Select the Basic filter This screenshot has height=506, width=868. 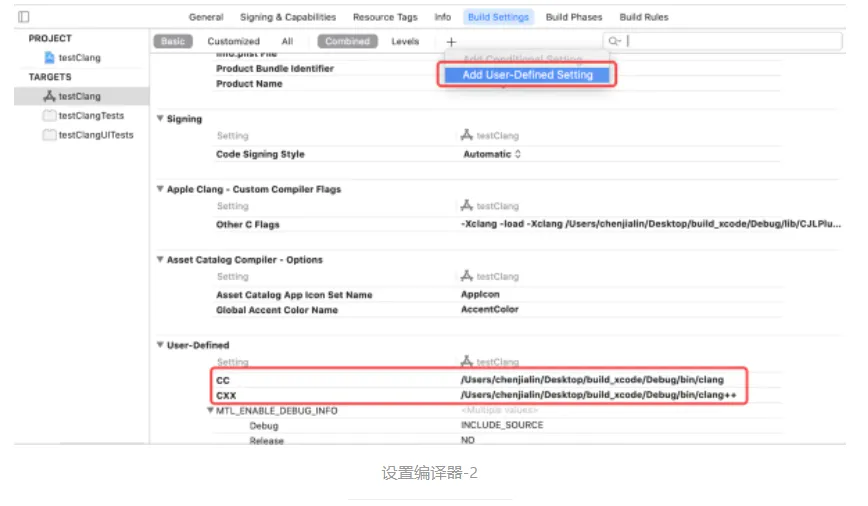click(173, 42)
